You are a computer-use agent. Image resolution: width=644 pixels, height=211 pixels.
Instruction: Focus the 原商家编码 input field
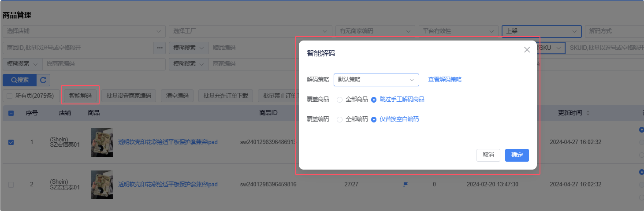104,64
